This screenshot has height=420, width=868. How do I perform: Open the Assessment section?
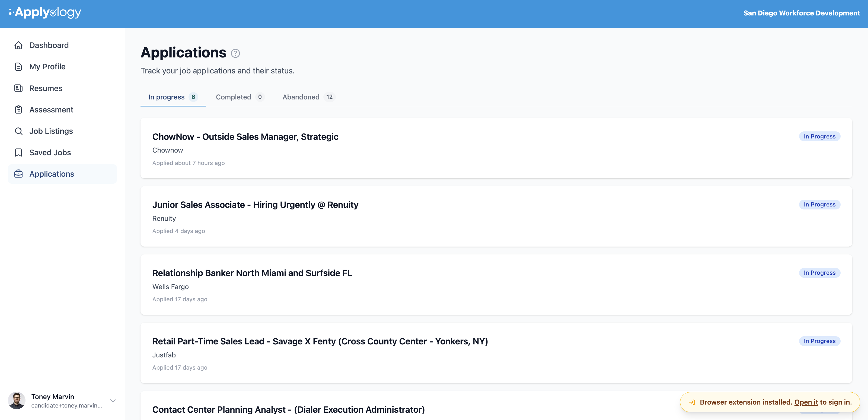pyautogui.click(x=62, y=110)
